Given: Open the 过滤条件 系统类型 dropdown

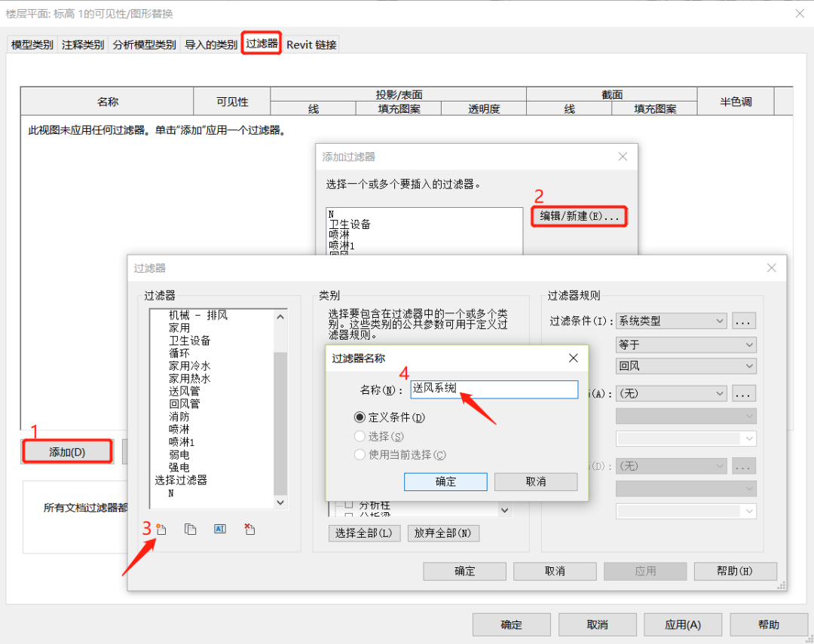Looking at the screenshot, I should (x=672, y=321).
